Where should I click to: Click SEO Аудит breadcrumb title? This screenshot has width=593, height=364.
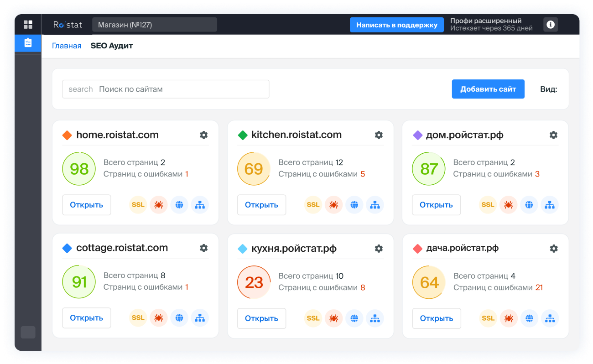pyautogui.click(x=112, y=46)
